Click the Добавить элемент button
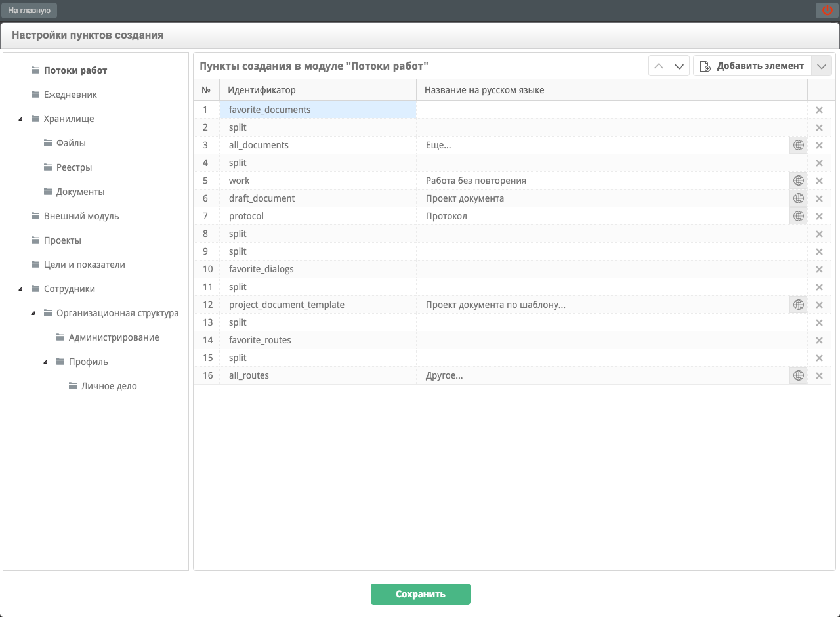The height and width of the screenshot is (617, 840). coord(752,66)
